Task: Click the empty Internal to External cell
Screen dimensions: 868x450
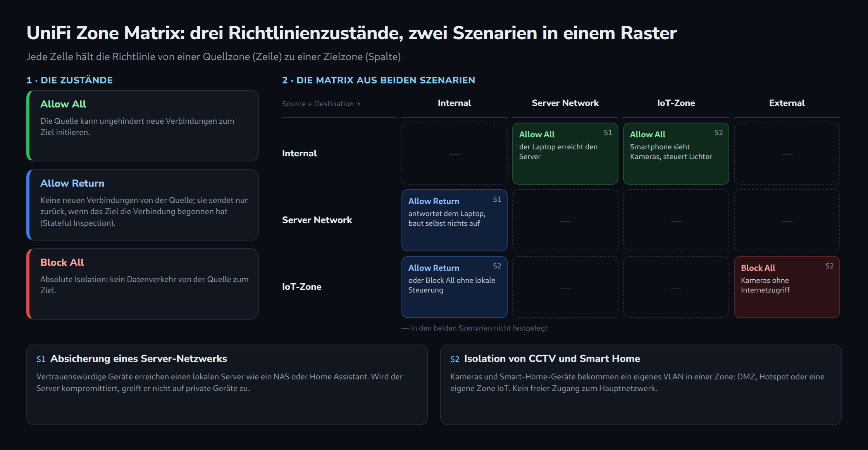Action: pyautogui.click(x=787, y=154)
